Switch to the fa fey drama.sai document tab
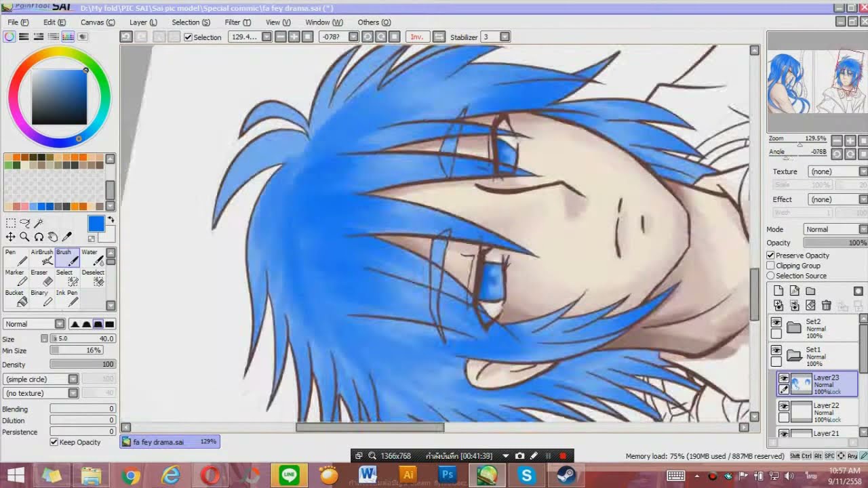 170,442
